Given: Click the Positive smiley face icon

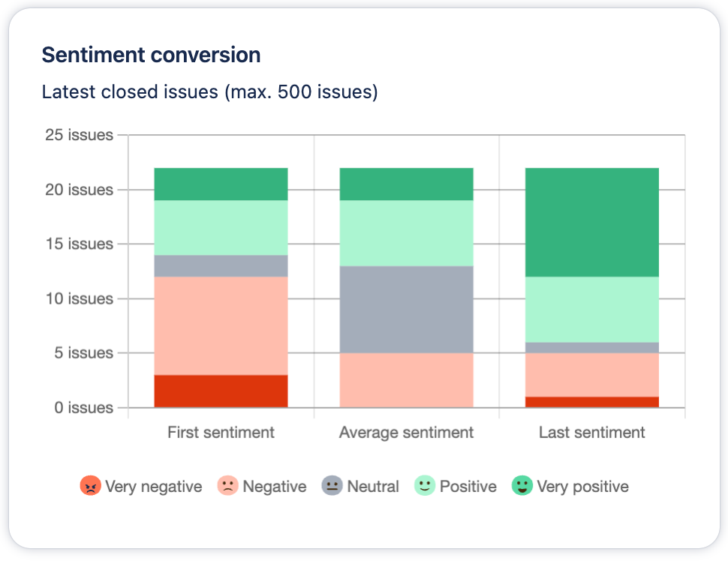Looking at the screenshot, I should click(425, 486).
